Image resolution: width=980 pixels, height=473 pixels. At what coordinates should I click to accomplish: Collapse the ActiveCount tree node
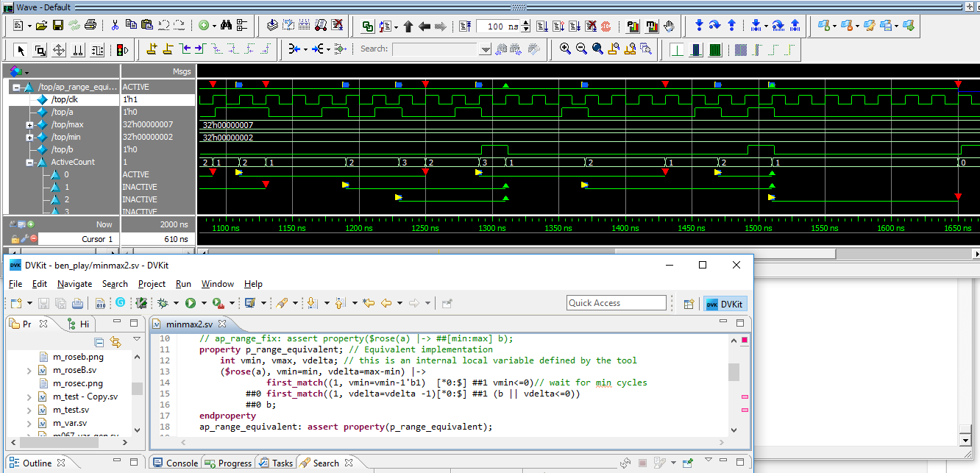coord(30,163)
